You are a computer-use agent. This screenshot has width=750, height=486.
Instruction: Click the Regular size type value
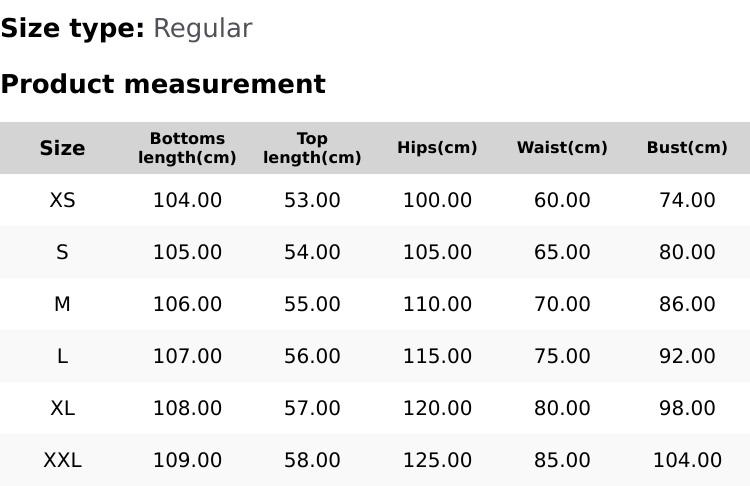[202, 28]
